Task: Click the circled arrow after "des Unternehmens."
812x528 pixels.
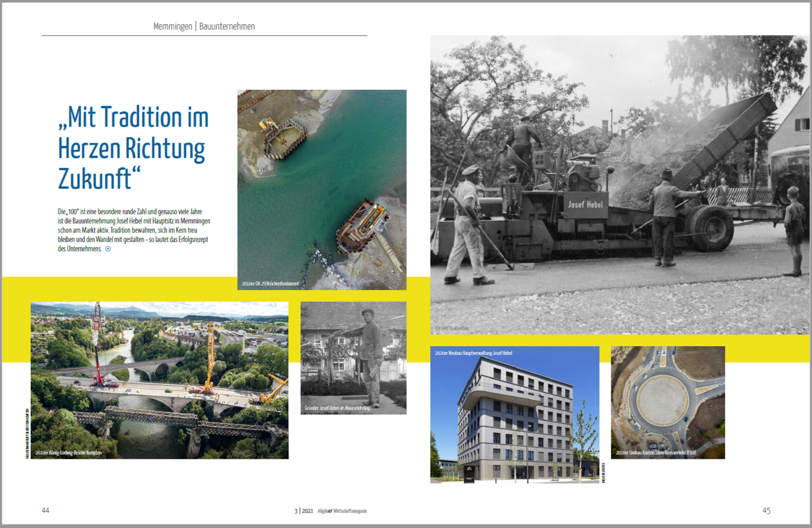Action: click(108, 249)
